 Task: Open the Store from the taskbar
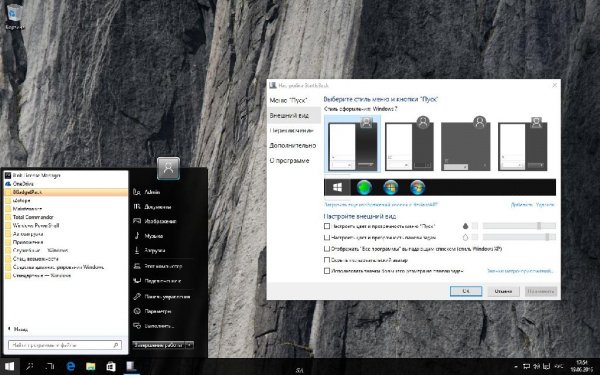111,367
